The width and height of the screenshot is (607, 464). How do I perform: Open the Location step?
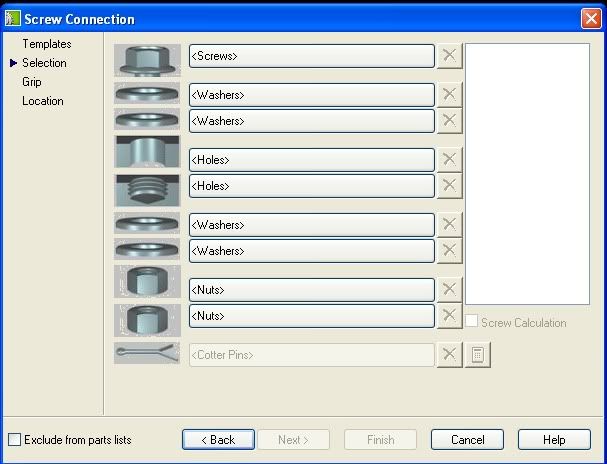tap(43, 101)
